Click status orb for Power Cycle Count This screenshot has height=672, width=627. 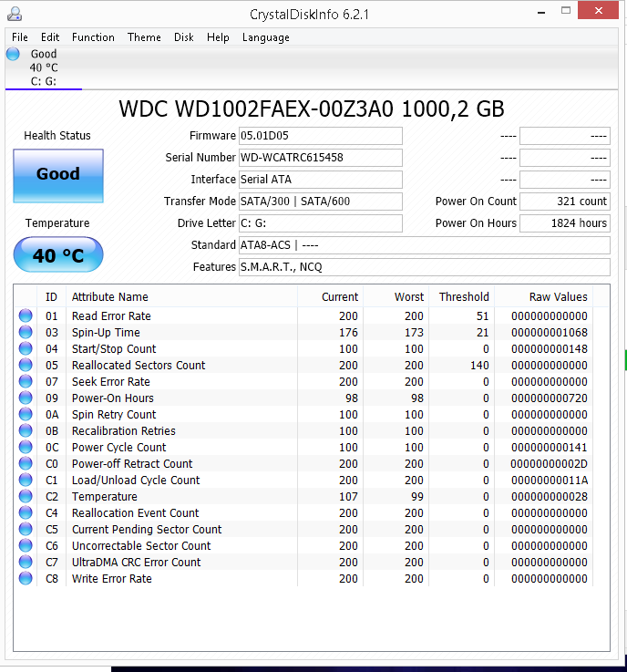(x=26, y=447)
